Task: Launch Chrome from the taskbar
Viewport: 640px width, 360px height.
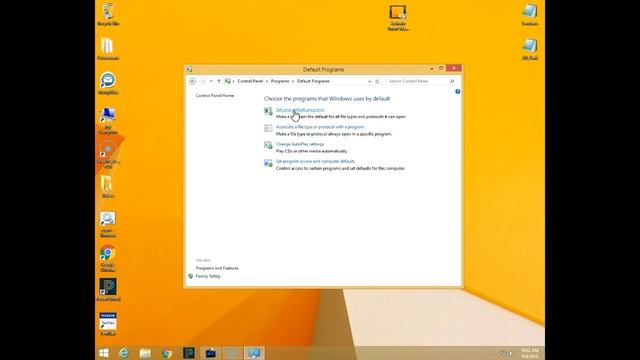Action: point(167,353)
